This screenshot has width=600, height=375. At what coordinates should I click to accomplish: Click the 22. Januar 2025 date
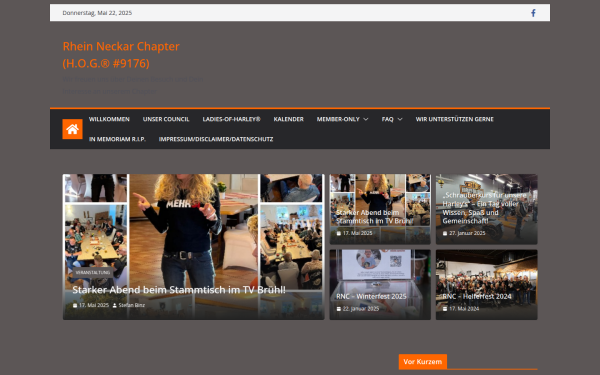click(361, 308)
